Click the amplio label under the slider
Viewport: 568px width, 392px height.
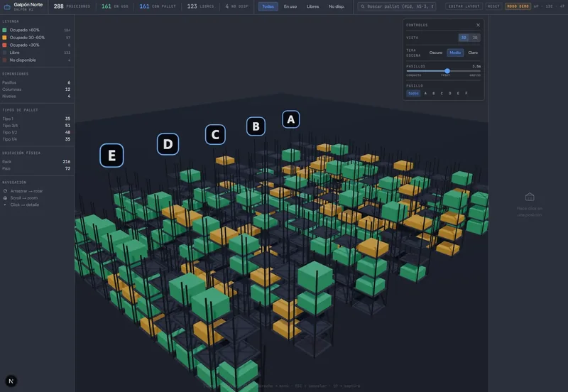coord(475,75)
